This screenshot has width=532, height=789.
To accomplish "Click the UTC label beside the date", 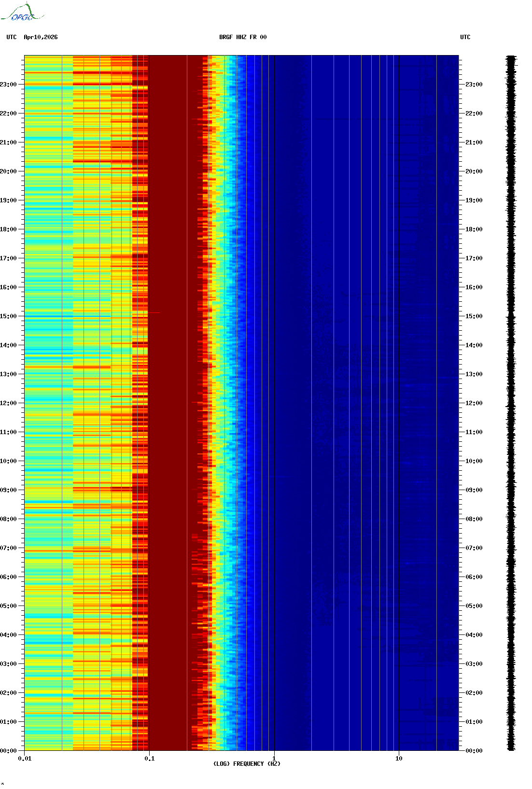I will point(12,37).
